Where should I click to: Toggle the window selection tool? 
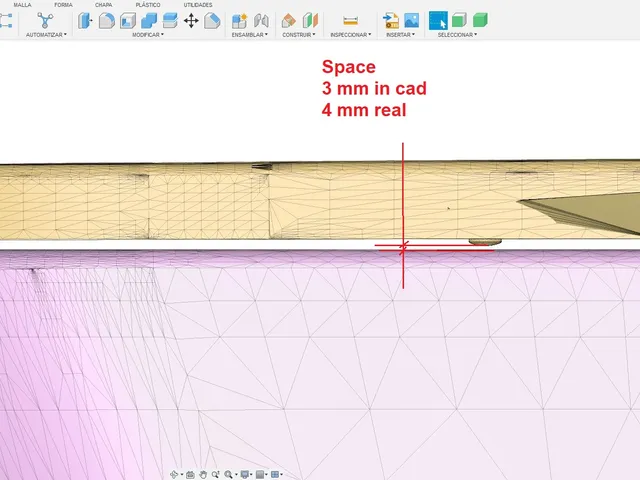click(x=438, y=20)
